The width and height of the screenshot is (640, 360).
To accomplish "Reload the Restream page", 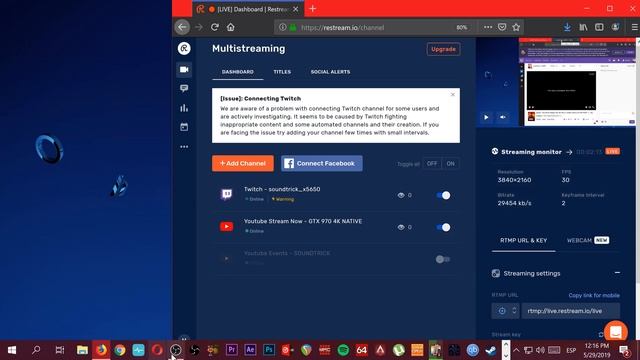I will [215, 27].
